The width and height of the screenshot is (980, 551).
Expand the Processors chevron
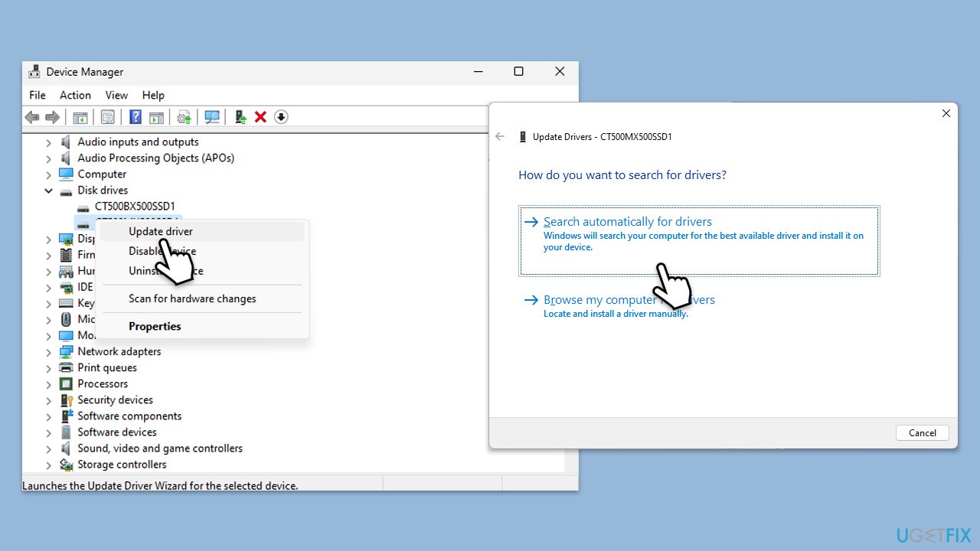click(x=48, y=384)
